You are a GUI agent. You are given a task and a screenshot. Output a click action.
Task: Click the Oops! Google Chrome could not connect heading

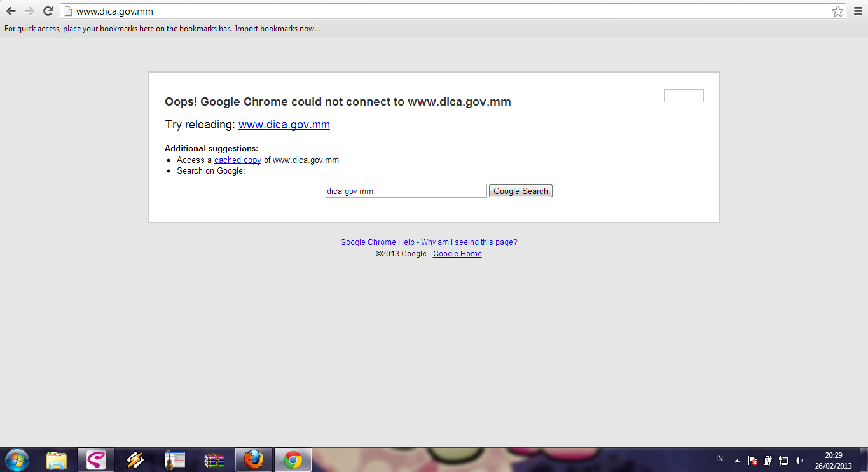(x=338, y=102)
